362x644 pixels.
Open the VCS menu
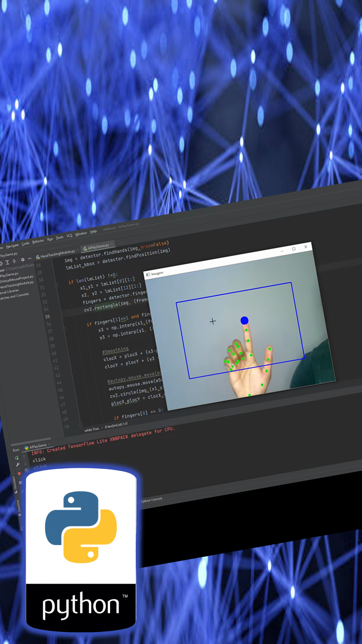(69, 235)
